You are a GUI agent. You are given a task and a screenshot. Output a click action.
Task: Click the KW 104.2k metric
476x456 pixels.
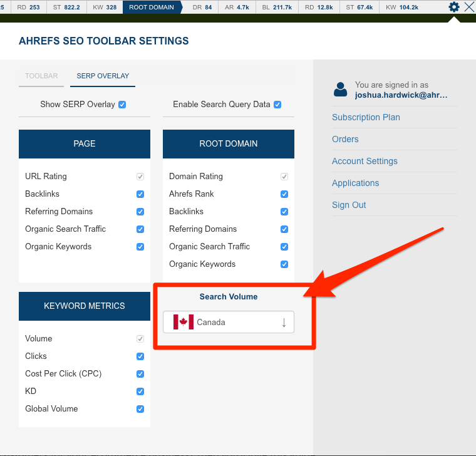(402, 7)
